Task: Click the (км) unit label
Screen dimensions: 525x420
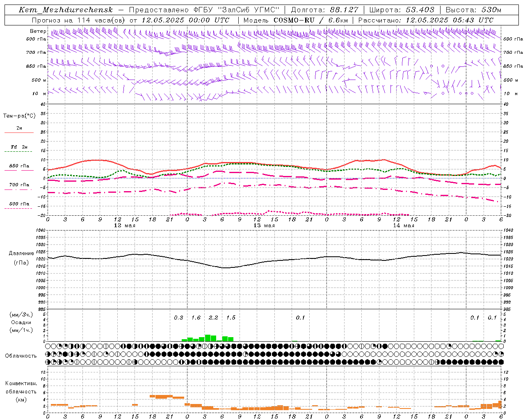Action: click(x=21, y=399)
